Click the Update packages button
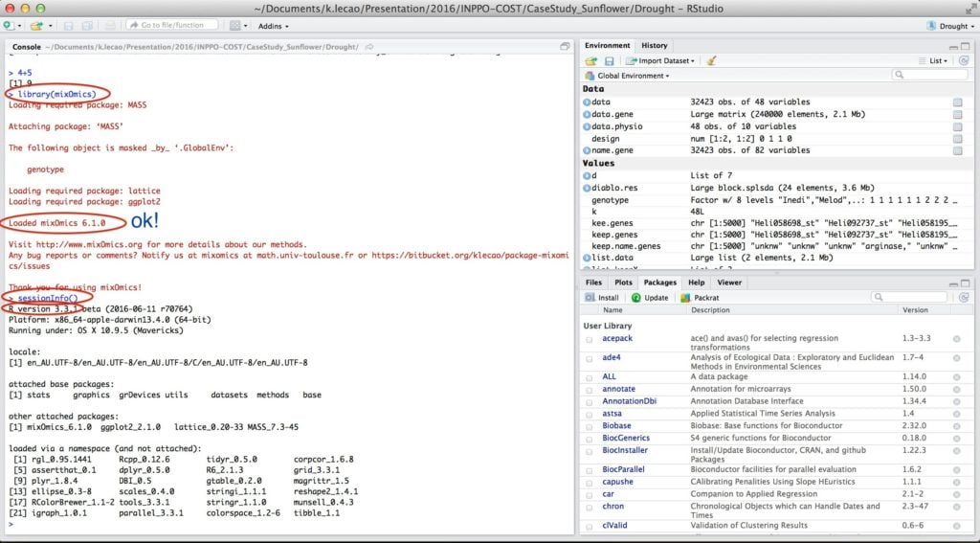The height and width of the screenshot is (543, 980). coord(650,298)
